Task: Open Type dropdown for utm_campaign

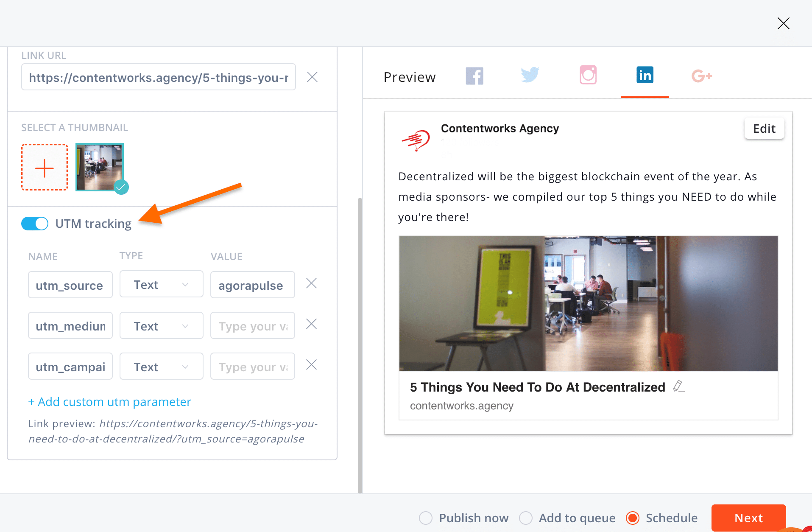Action: click(x=162, y=366)
